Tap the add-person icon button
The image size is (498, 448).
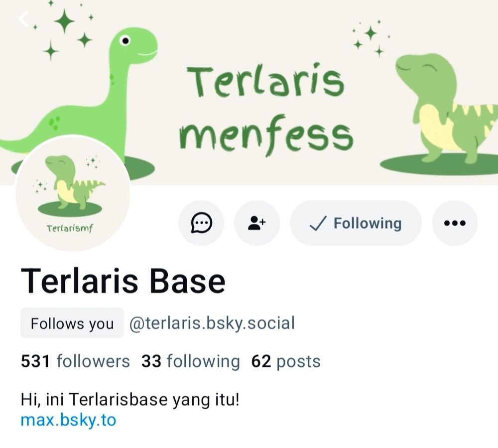257,223
